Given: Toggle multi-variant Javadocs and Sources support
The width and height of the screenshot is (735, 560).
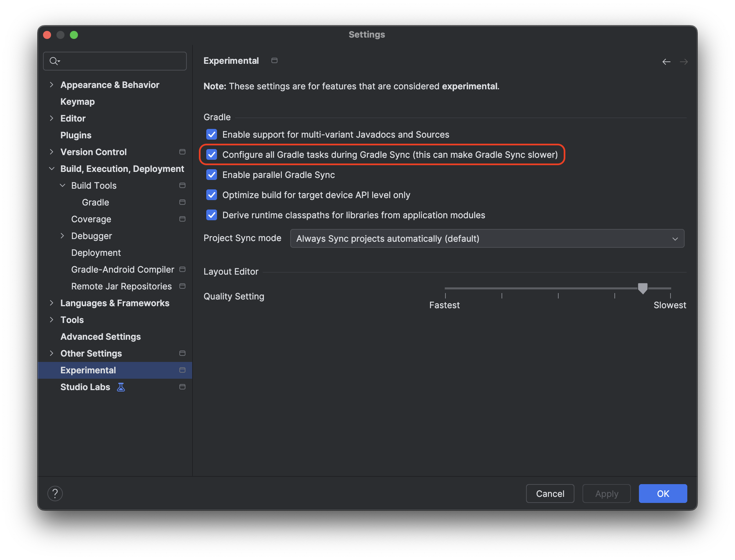Looking at the screenshot, I should [x=212, y=135].
